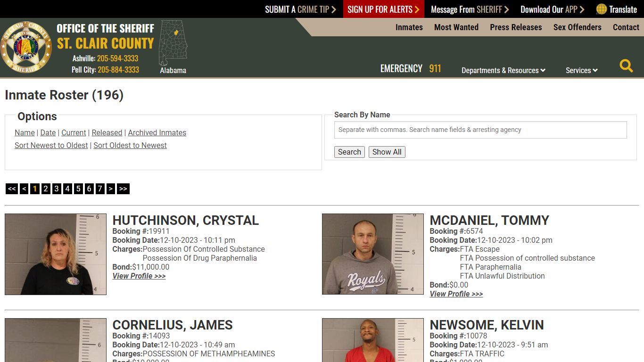The width and height of the screenshot is (644, 362).
Task: Open the Inmates menu item
Action: [409, 27]
